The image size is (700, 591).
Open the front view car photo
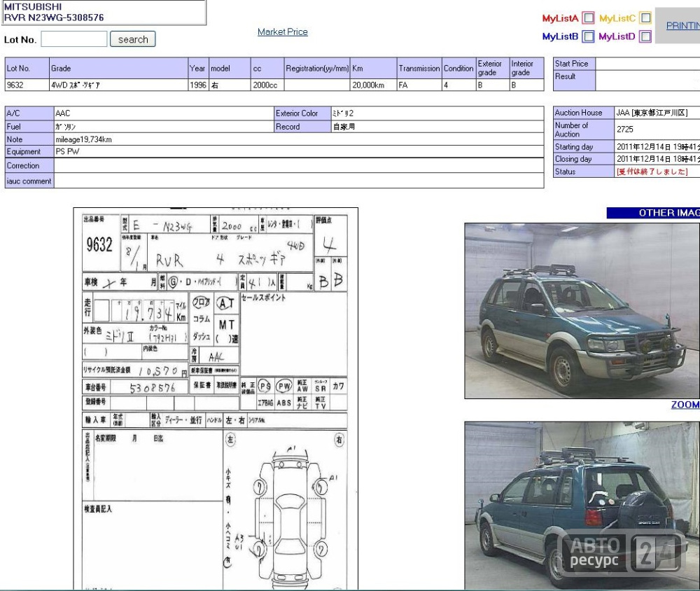[582, 311]
